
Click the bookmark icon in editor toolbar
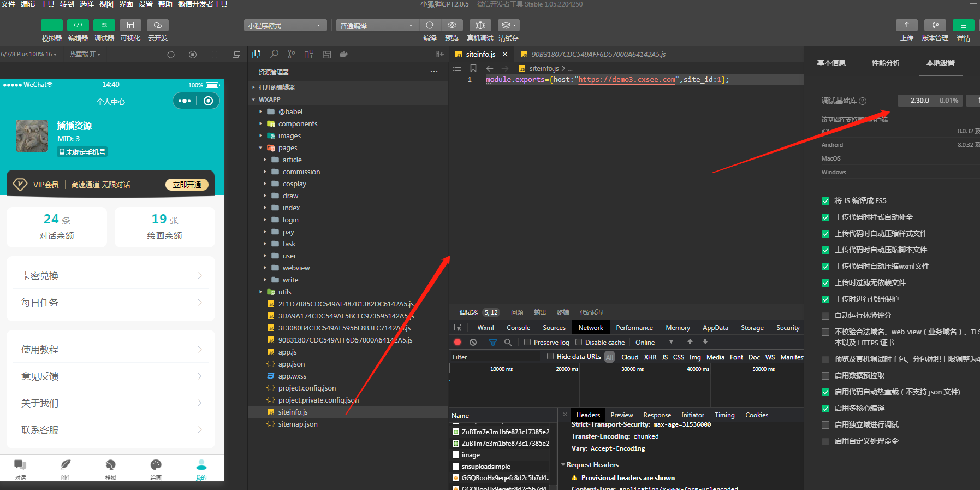pos(473,68)
